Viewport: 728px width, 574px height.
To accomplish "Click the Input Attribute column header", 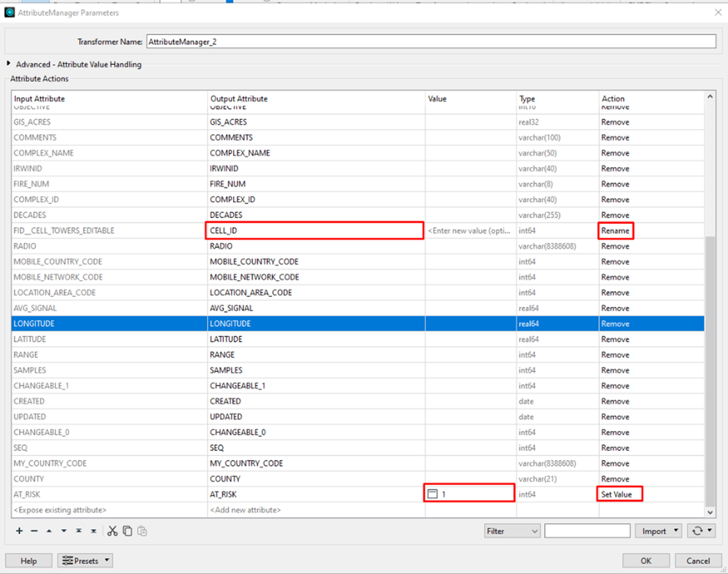I will (x=109, y=98).
